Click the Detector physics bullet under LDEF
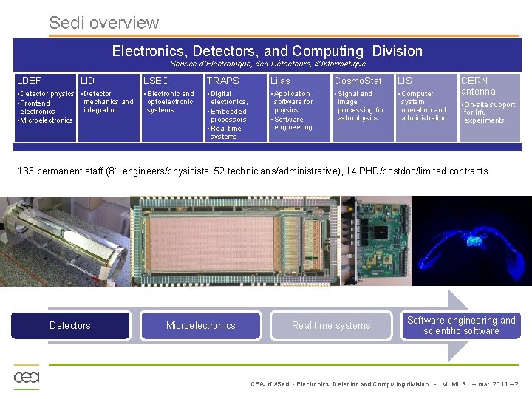 pyautogui.click(x=46, y=94)
